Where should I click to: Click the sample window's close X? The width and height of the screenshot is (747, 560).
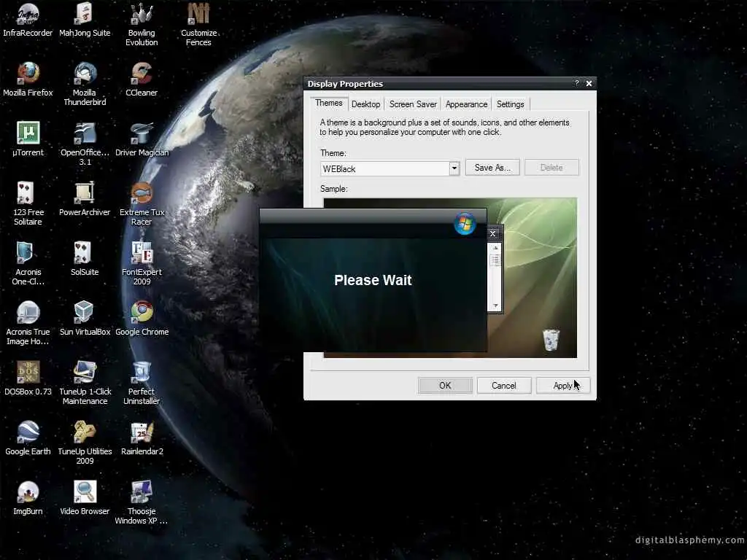493,233
